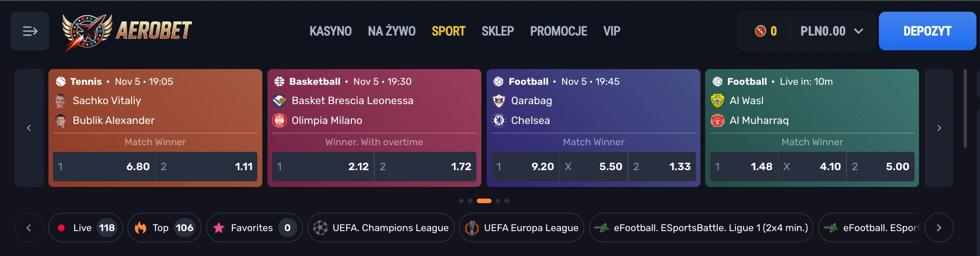Jump to the first carousel page dot
Screen dimensions: 980x256
(461, 201)
